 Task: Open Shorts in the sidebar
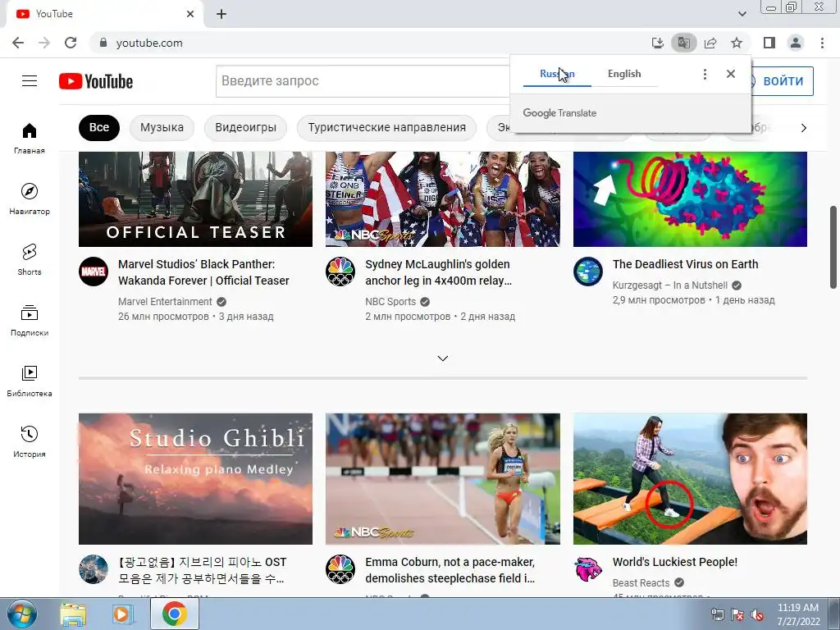coord(30,259)
